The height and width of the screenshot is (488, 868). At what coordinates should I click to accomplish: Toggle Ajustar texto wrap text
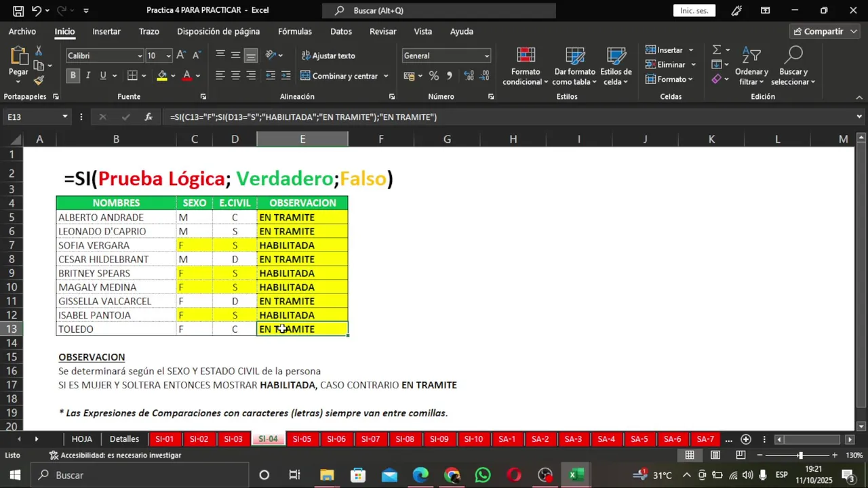tap(328, 56)
